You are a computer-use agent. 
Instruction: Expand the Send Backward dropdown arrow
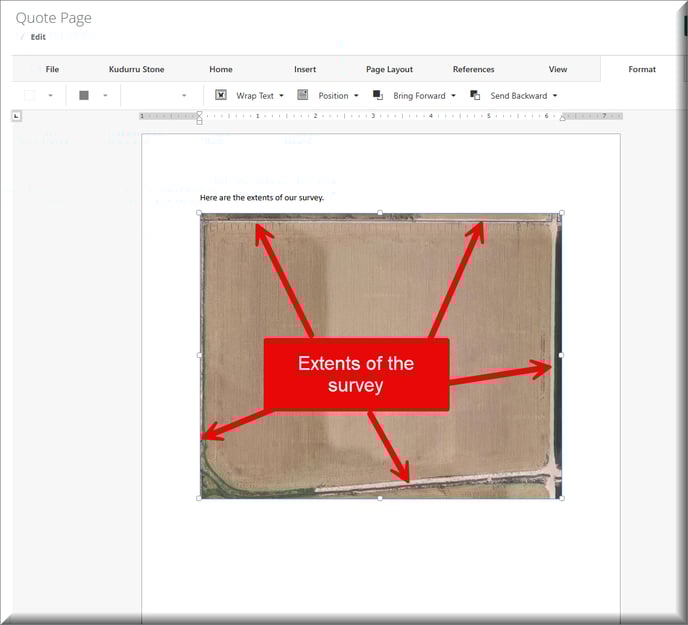tap(555, 96)
